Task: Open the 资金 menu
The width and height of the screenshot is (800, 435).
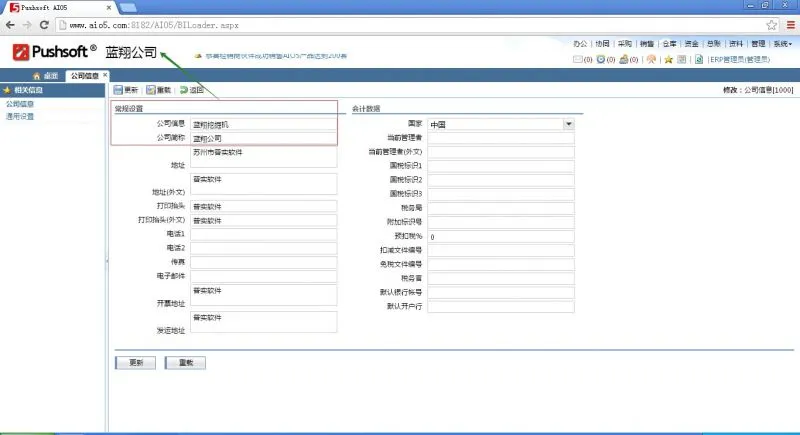Action: (x=691, y=44)
